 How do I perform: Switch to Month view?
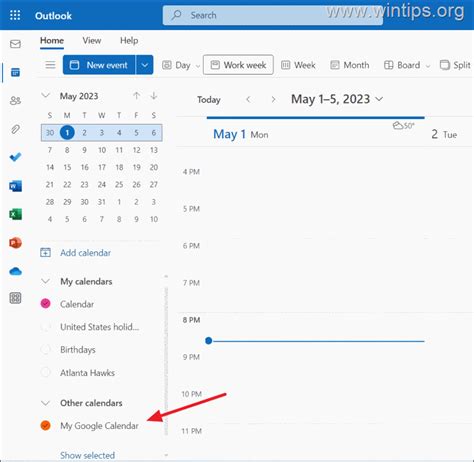349,65
